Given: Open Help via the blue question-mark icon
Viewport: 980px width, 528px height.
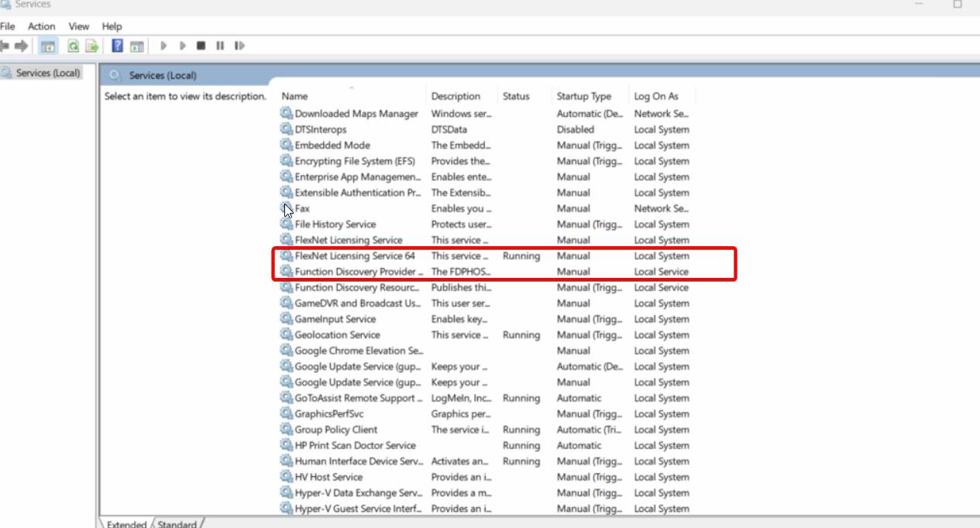Looking at the screenshot, I should [x=118, y=46].
